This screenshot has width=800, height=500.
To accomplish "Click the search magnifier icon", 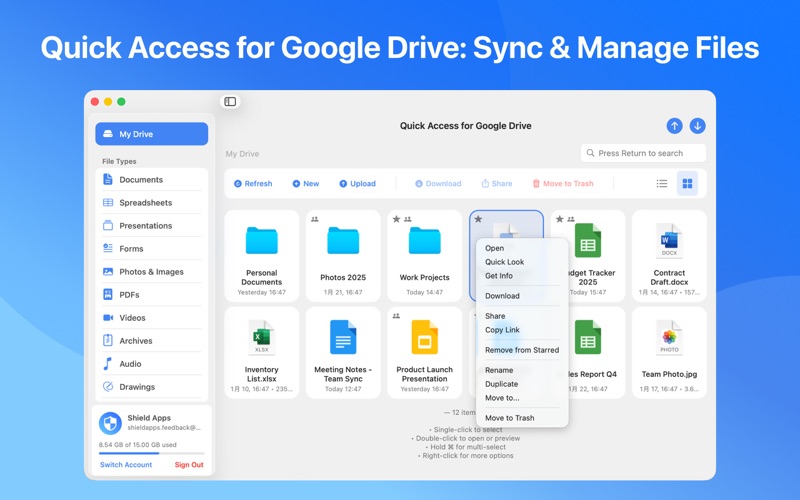I will coord(590,153).
